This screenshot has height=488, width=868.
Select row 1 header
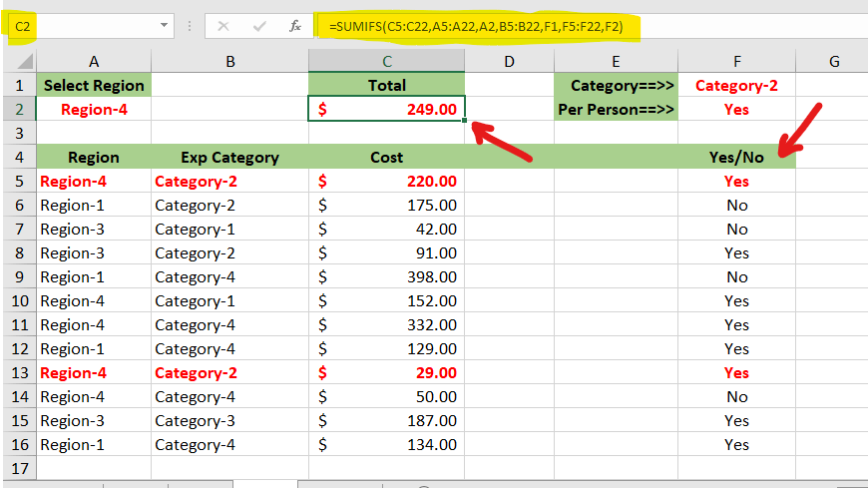[x=20, y=85]
